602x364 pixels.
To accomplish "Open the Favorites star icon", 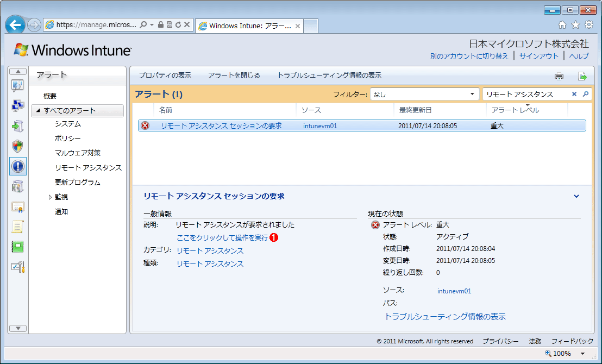I will pos(575,25).
